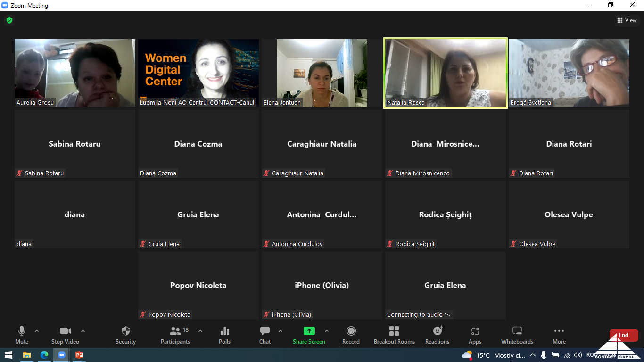Open the More options ellipsis
The image size is (644, 362).
click(x=559, y=331)
